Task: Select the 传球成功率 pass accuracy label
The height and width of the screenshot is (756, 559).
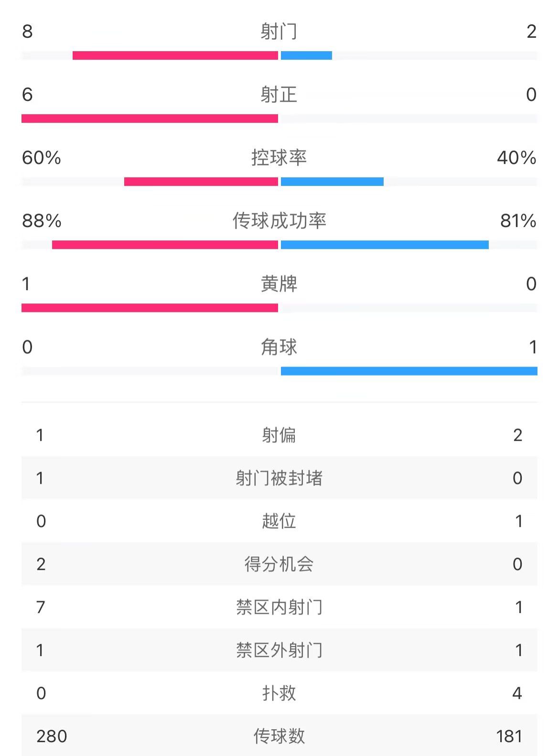Action: [x=279, y=221]
